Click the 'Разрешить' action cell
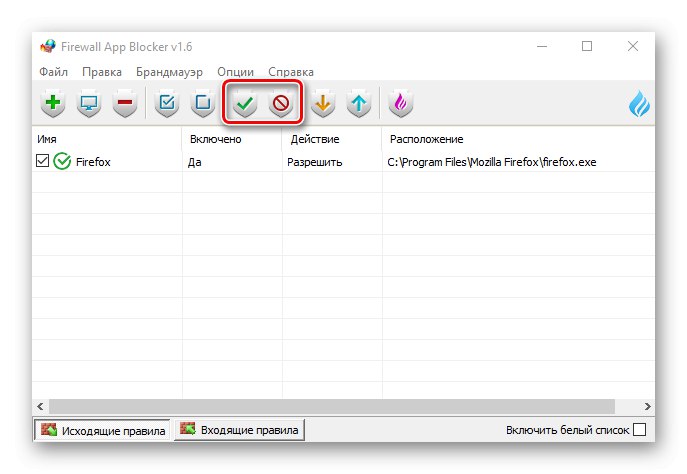687x474 pixels. [315, 162]
